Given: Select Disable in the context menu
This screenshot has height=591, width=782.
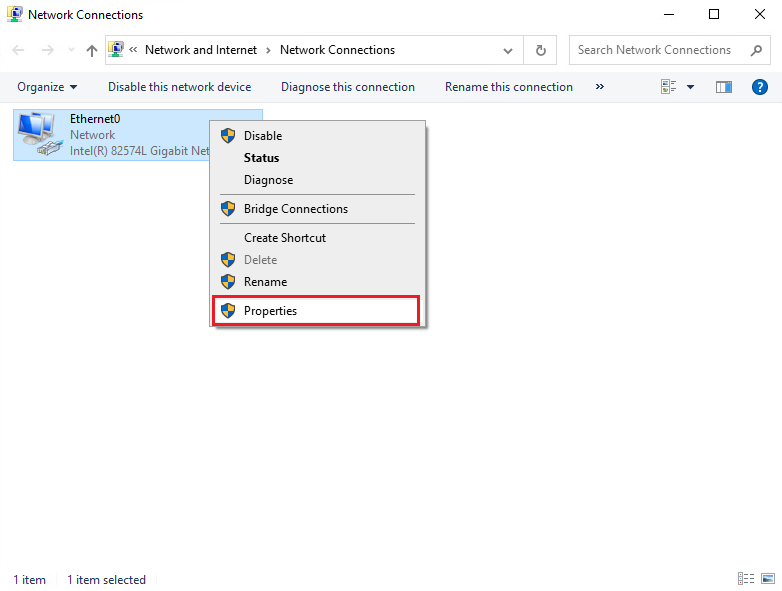Looking at the screenshot, I should (x=263, y=136).
